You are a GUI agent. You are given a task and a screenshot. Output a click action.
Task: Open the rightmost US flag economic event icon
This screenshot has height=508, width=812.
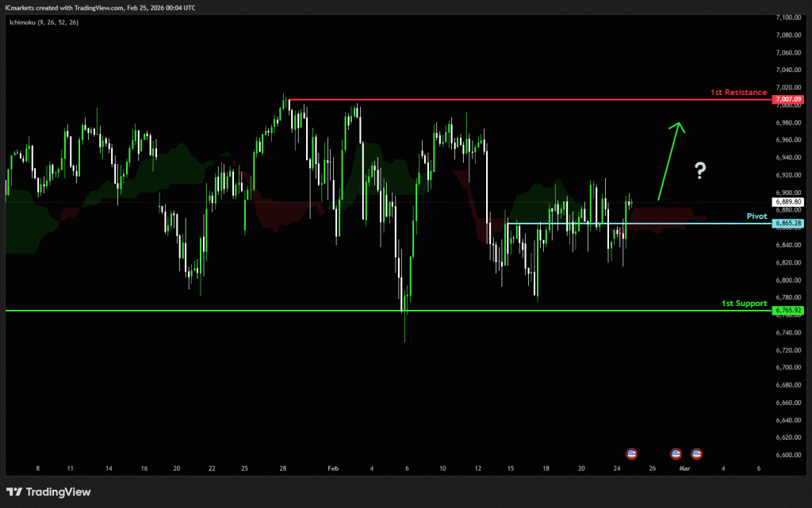coord(697,454)
